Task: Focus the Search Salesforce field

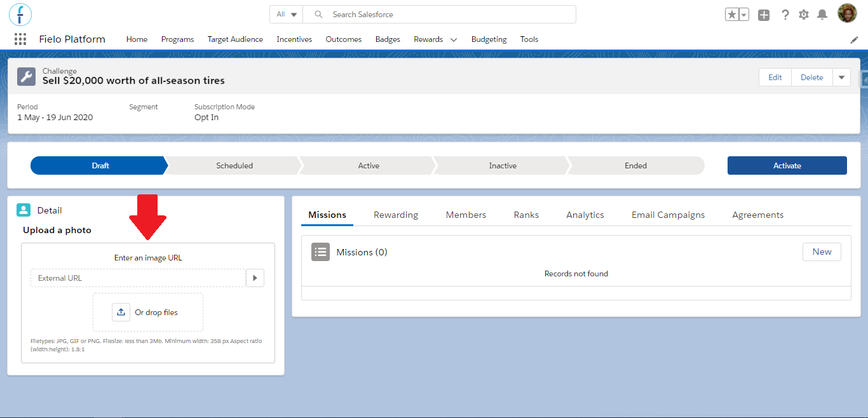Action: click(439, 14)
